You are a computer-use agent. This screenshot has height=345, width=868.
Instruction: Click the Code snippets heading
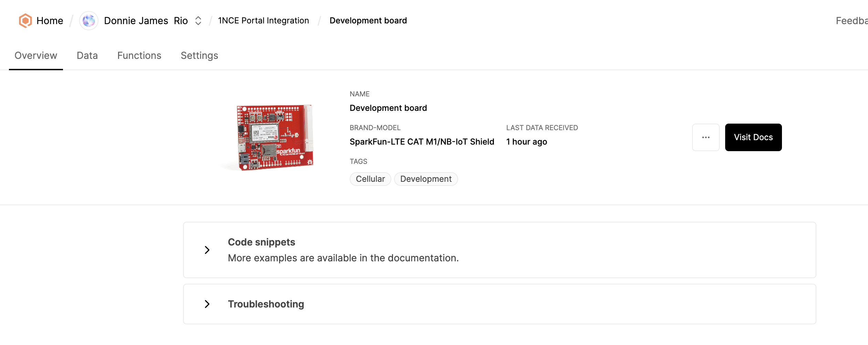pos(262,242)
